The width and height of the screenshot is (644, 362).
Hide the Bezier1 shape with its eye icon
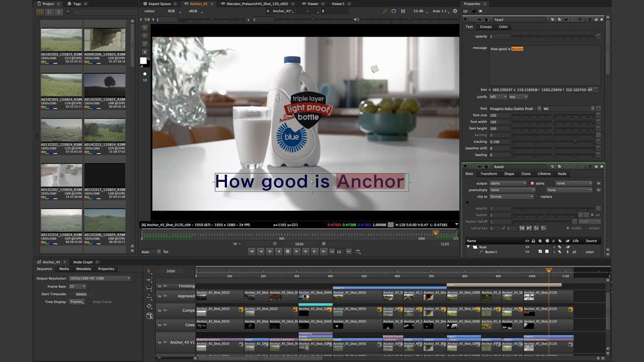[527, 252]
